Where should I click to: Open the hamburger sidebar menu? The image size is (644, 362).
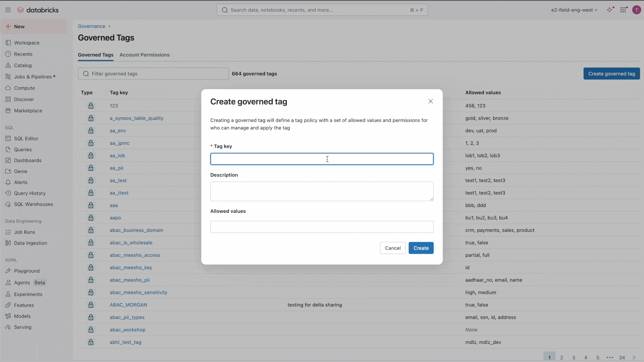click(x=8, y=10)
